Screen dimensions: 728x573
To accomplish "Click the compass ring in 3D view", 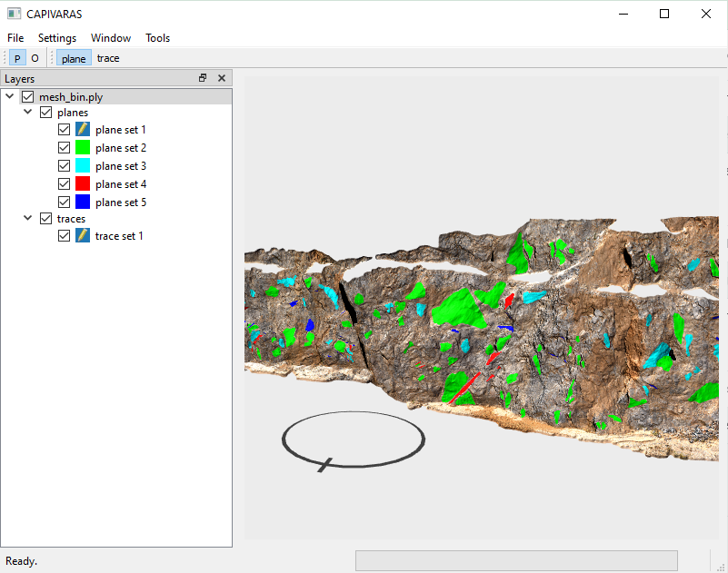I will (354, 440).
